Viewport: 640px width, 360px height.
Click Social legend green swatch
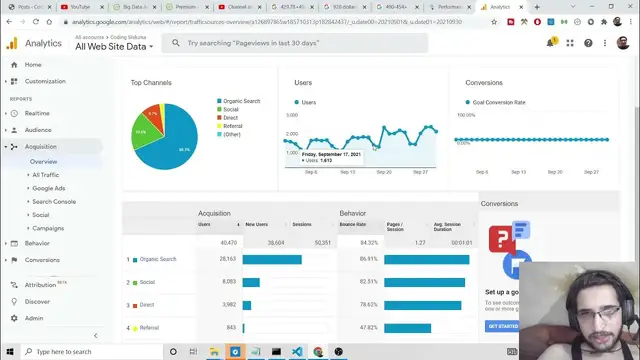(219, 109)
